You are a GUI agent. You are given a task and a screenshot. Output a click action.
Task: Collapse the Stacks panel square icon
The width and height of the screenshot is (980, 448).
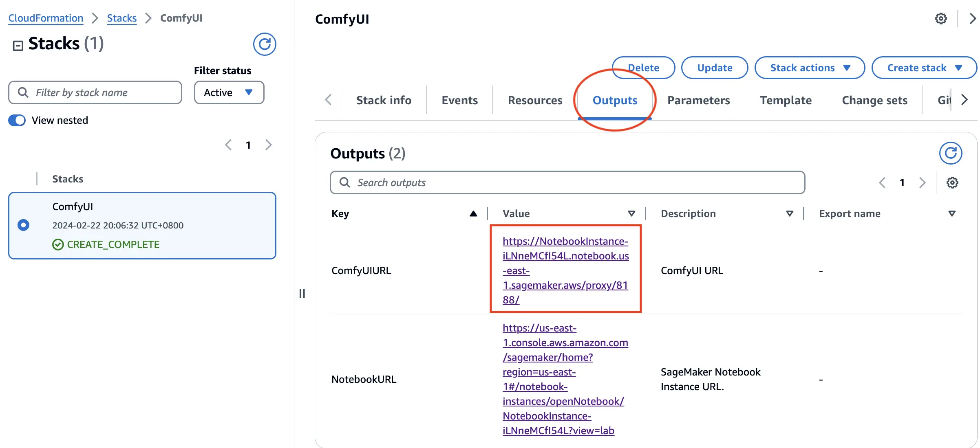coord(18,45)
